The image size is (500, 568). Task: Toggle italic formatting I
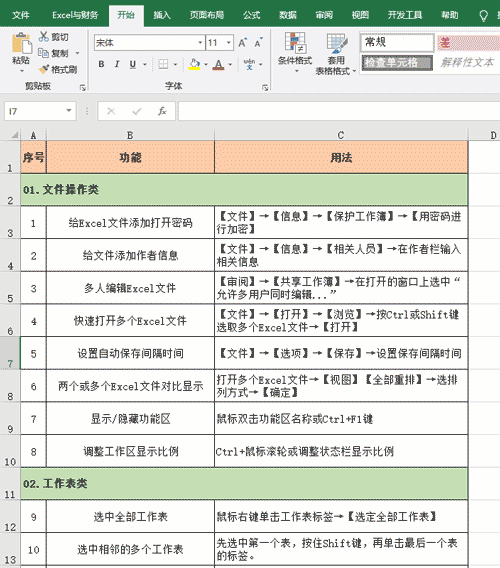117,64
